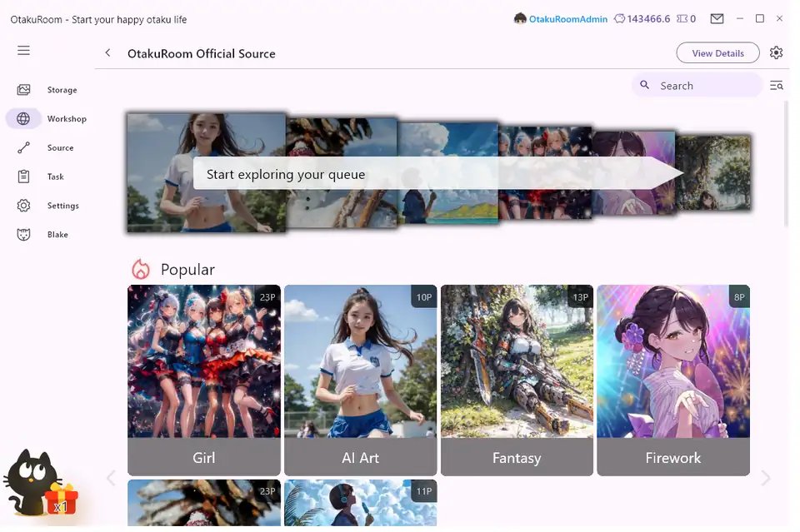Viewport: 800px width, 532px height.
Task: Open the Blake cat-face item
Action: coord(23,235)
